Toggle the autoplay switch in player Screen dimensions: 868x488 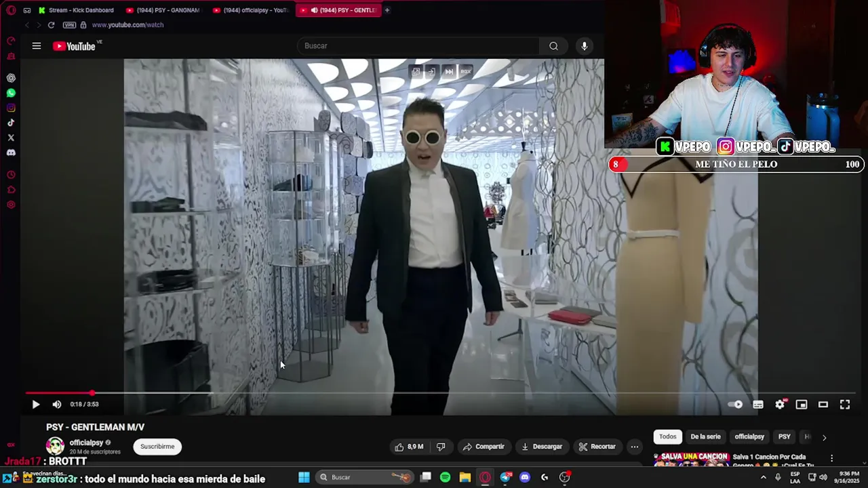point(736,405)
